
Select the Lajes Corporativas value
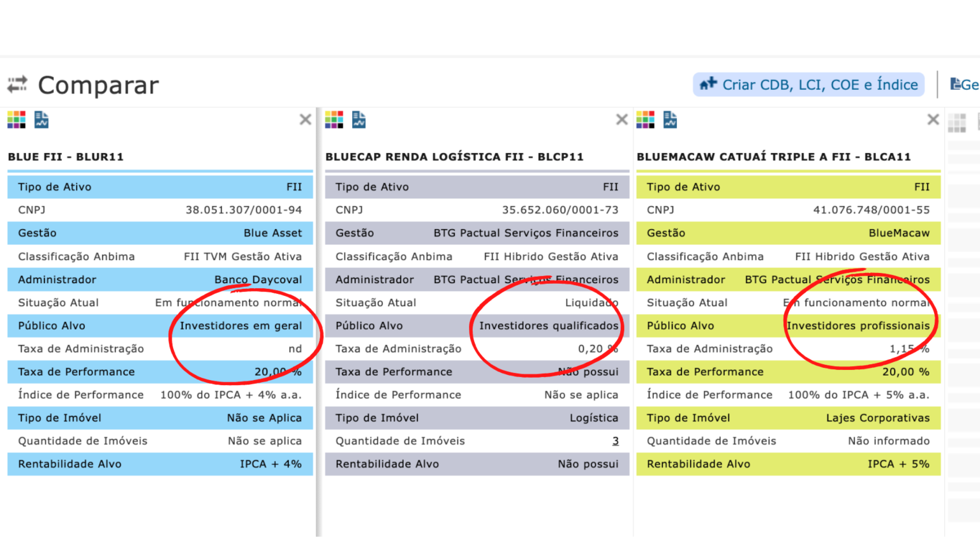[x=878, y=418]
